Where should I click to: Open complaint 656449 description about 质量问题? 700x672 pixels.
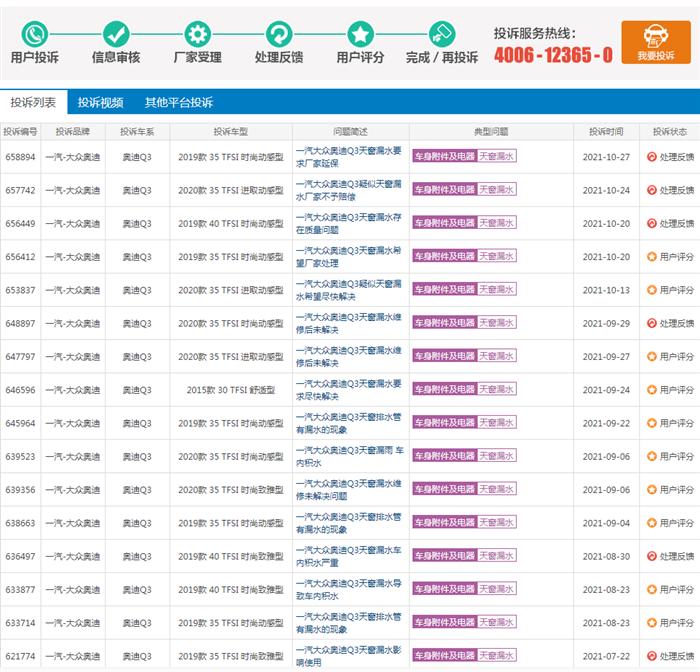coord(349,223)
